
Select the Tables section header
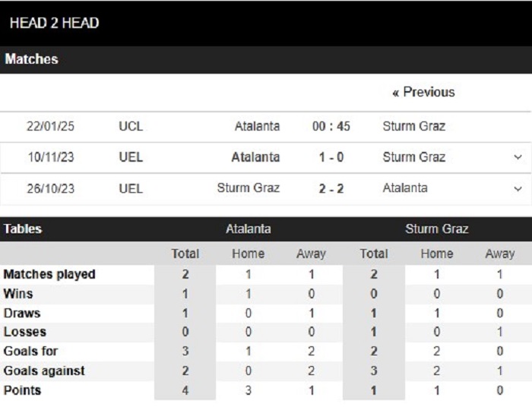click(22, 229)
